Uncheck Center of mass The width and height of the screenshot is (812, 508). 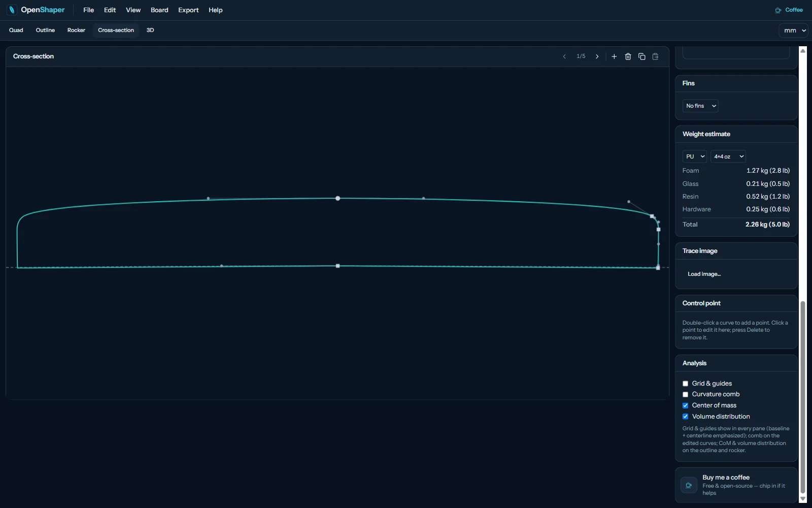coord(686,405)
